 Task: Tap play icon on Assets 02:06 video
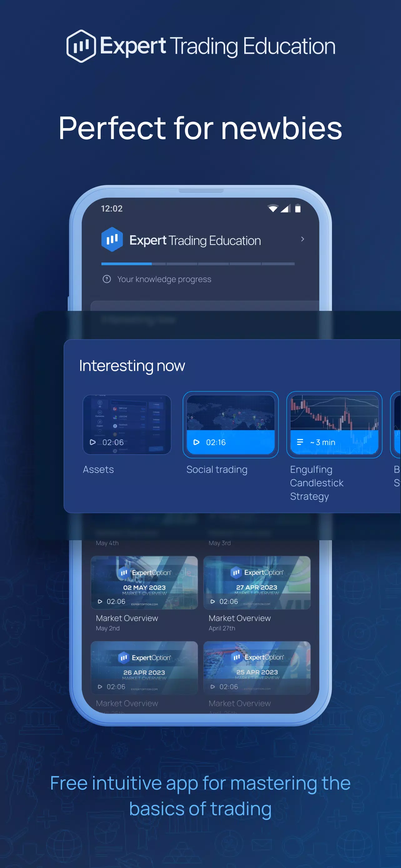coord(92,442)
